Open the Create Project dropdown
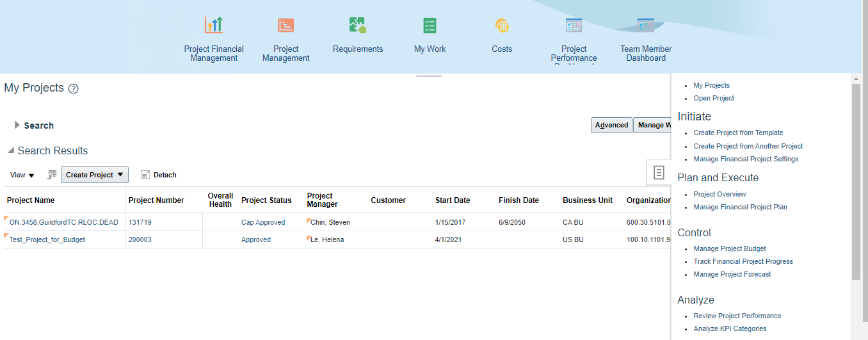This screenshot has width=868, height=340. 95,175
